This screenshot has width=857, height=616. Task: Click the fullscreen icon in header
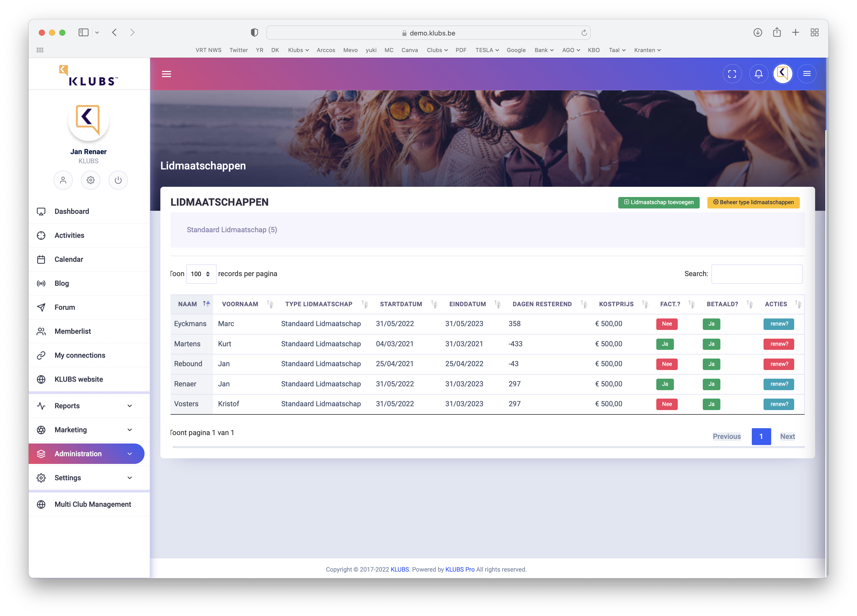[732, 74]
